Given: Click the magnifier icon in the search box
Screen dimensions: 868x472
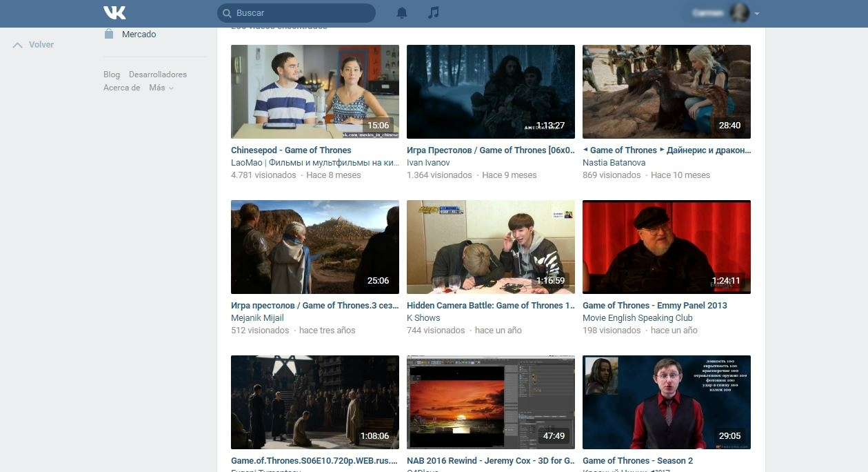Looking at the screenshot, I should (x=226, y=13).
